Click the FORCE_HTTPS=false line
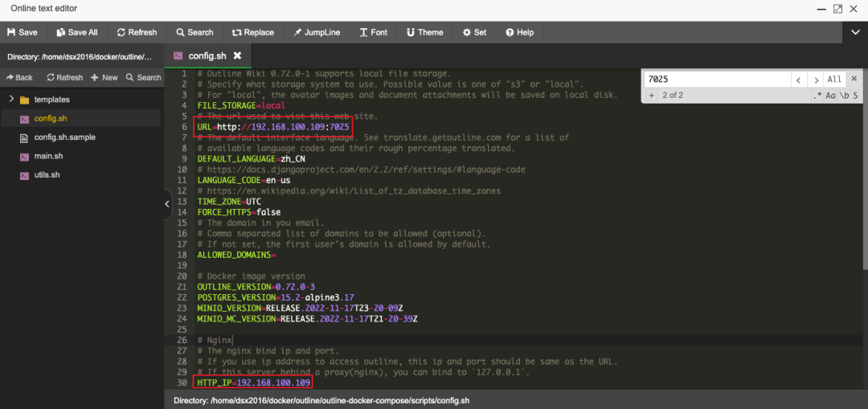 (x=240, y=212)
